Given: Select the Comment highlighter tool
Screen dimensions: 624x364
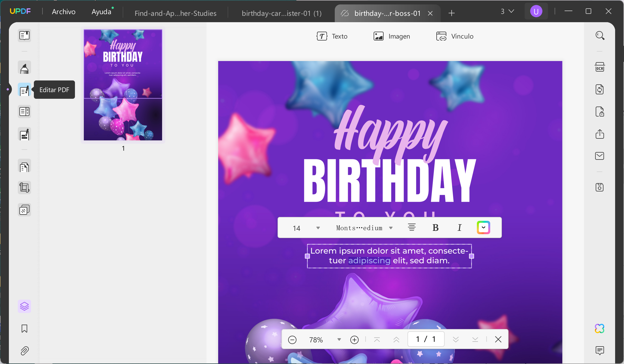Looking at the screenshot, I should tap(24, 67).
